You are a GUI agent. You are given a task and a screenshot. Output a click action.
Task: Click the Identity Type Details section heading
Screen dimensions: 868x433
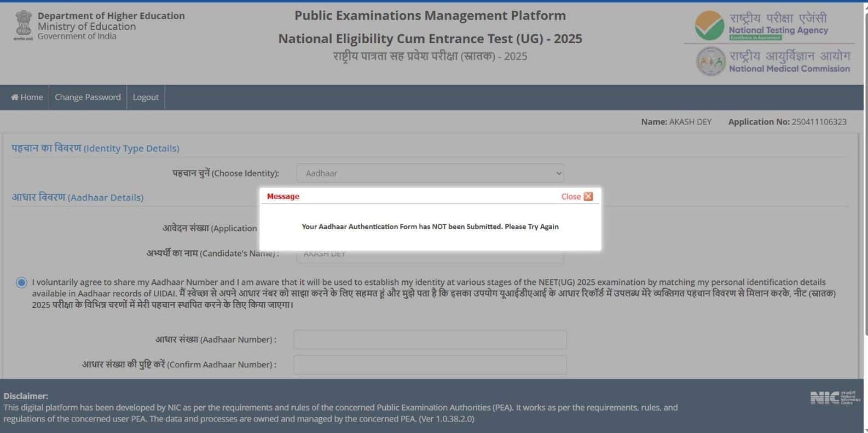(95, 148)
